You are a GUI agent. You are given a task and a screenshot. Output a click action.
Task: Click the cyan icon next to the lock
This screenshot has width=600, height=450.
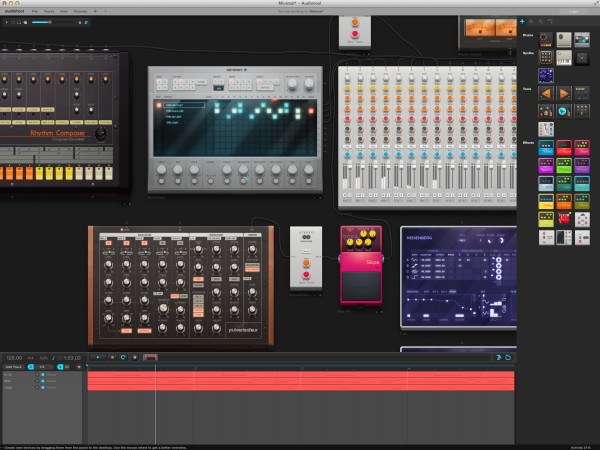(x=86, y=22)
